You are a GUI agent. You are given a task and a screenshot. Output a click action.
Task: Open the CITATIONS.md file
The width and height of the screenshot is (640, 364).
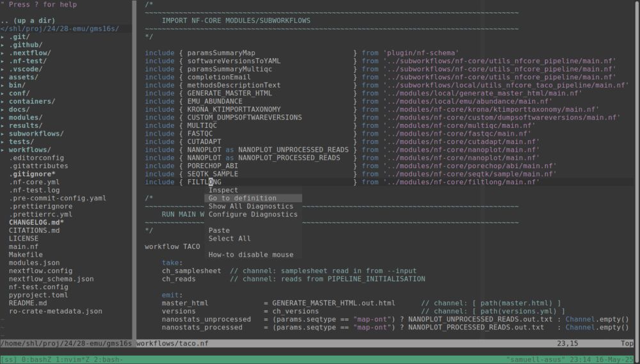(x=35, y=230)
